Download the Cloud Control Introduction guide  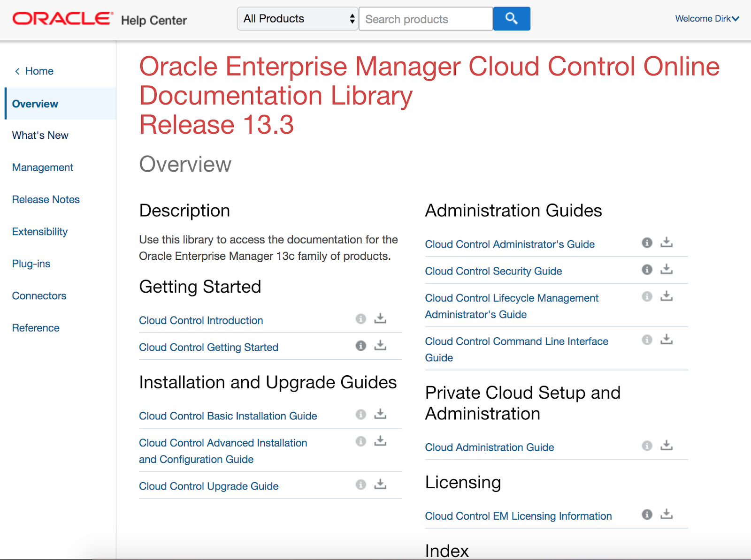point(380,318)
